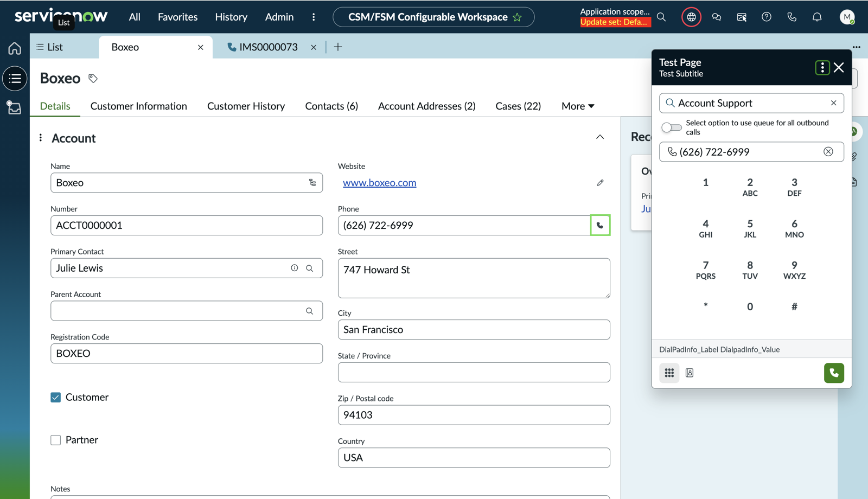
Task: Click the pencil edit icon for Website
Action: click(600, 183)
